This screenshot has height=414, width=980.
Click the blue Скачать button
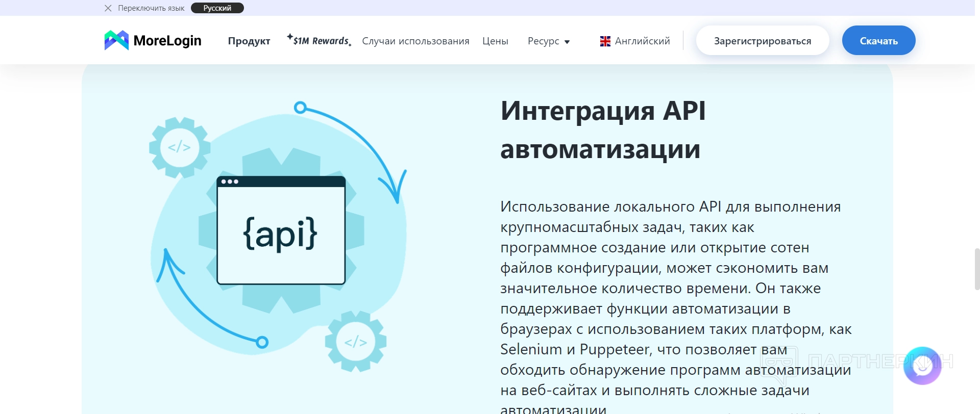click(x=878, y=40)
